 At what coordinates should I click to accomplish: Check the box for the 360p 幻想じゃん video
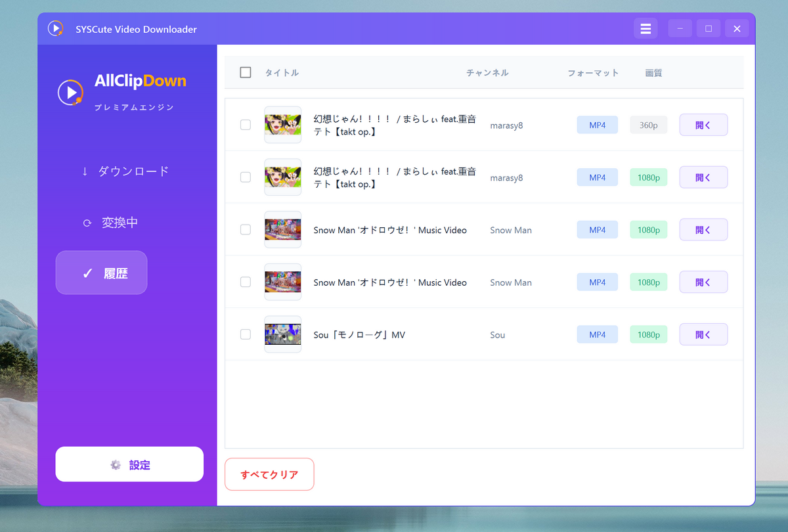(246, 125)
